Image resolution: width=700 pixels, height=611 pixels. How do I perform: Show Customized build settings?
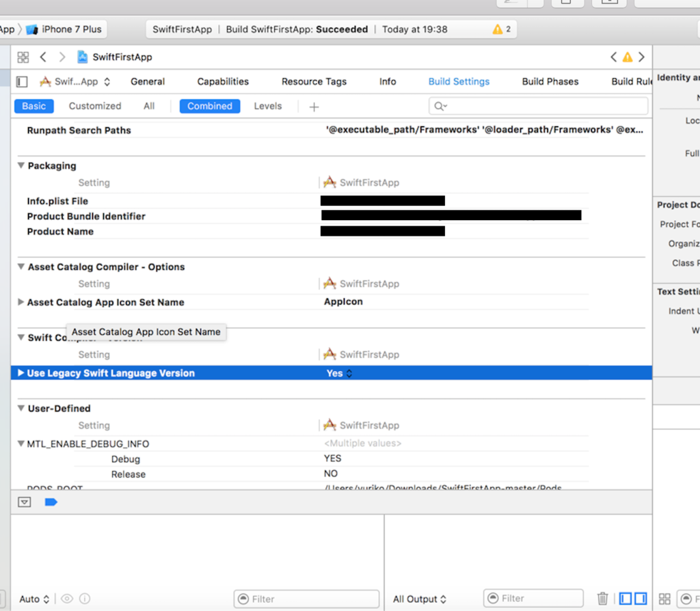94,106
